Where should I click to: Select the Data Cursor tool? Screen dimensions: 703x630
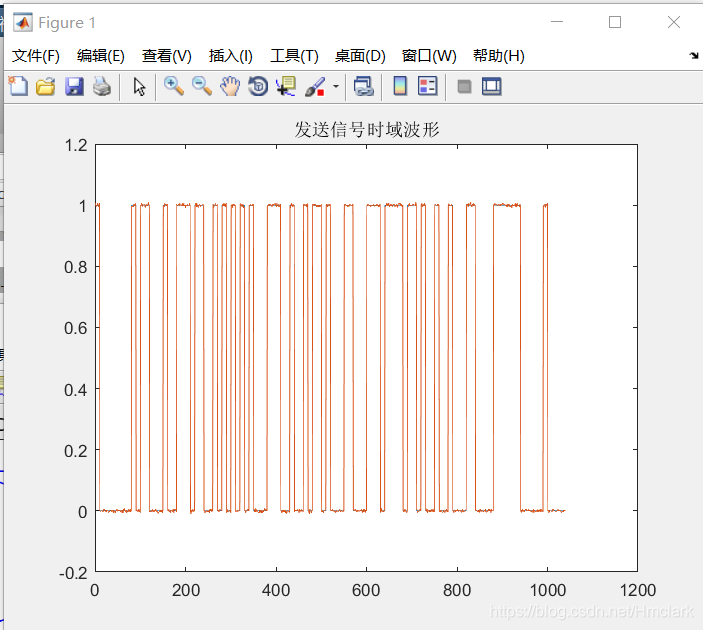286,86
